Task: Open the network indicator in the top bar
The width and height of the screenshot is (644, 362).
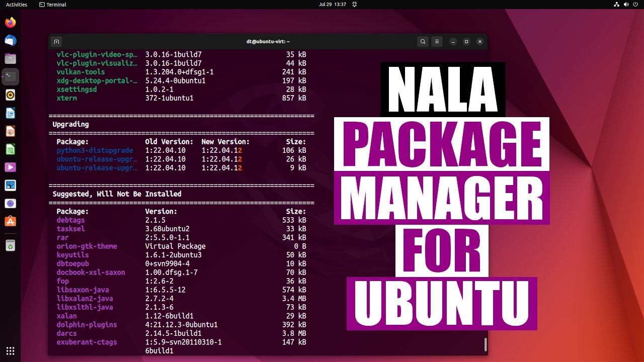Action: (617, 5)
